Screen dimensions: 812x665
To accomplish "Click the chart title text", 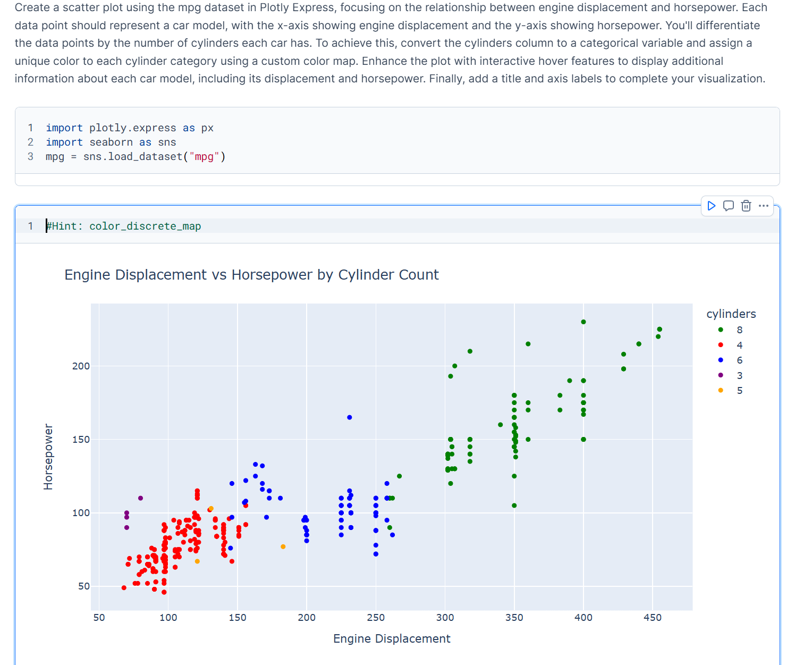I will (251, 275).
